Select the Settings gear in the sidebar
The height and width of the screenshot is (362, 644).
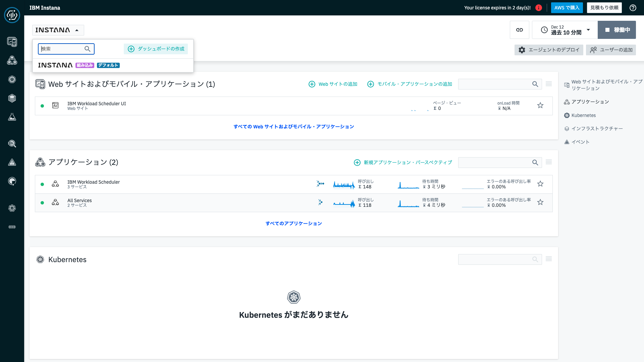point(12,208)
